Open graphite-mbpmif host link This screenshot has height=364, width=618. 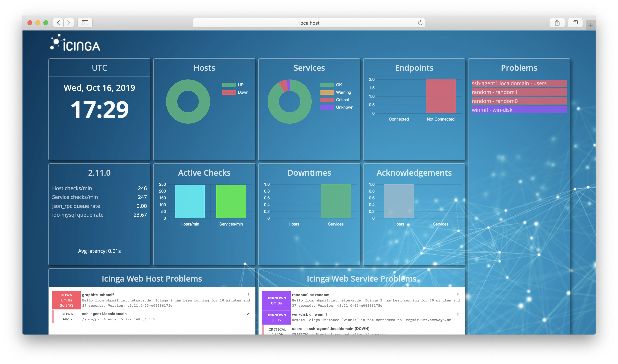pos(98,295)
